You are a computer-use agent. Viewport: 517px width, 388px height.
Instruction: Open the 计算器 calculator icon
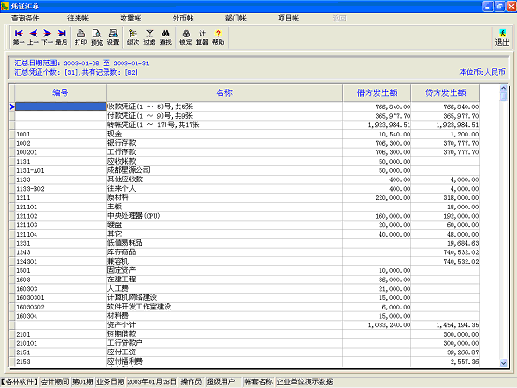202,37
